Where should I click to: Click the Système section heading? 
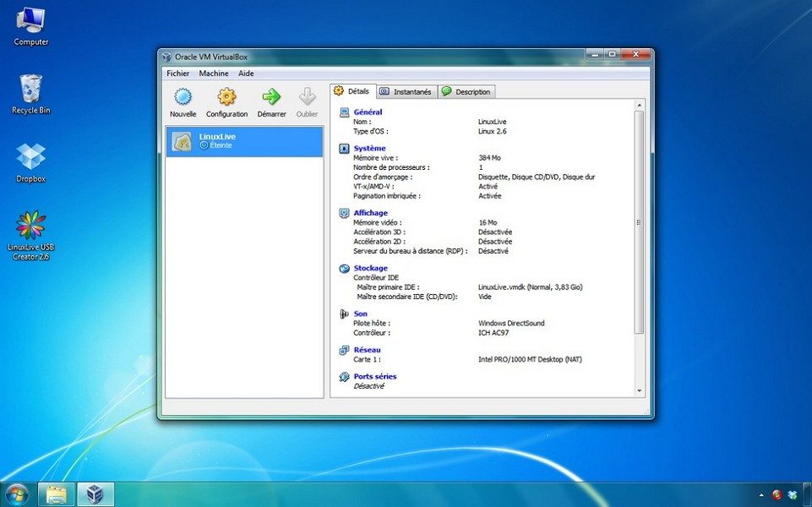click(370, 148)
